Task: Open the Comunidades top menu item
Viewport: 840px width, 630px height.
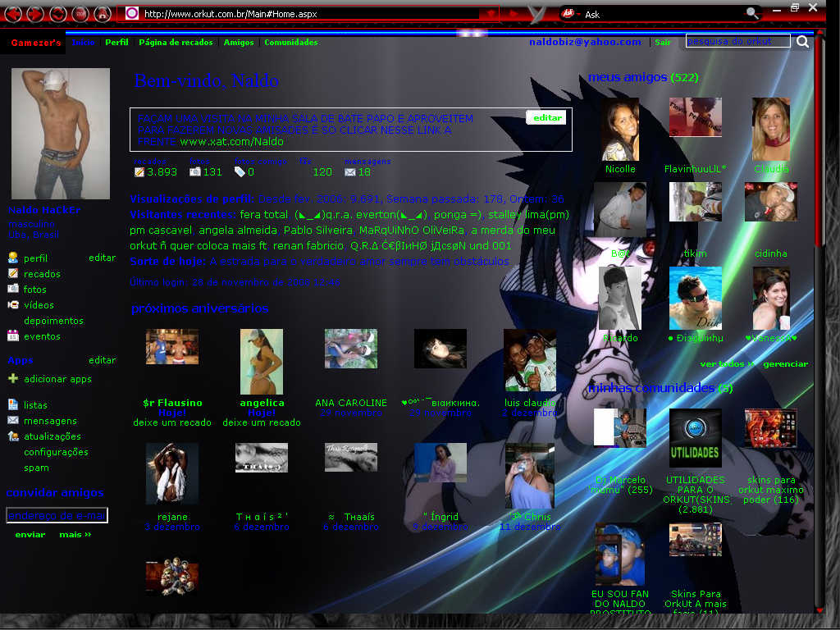Action: [x=291, y=43]
